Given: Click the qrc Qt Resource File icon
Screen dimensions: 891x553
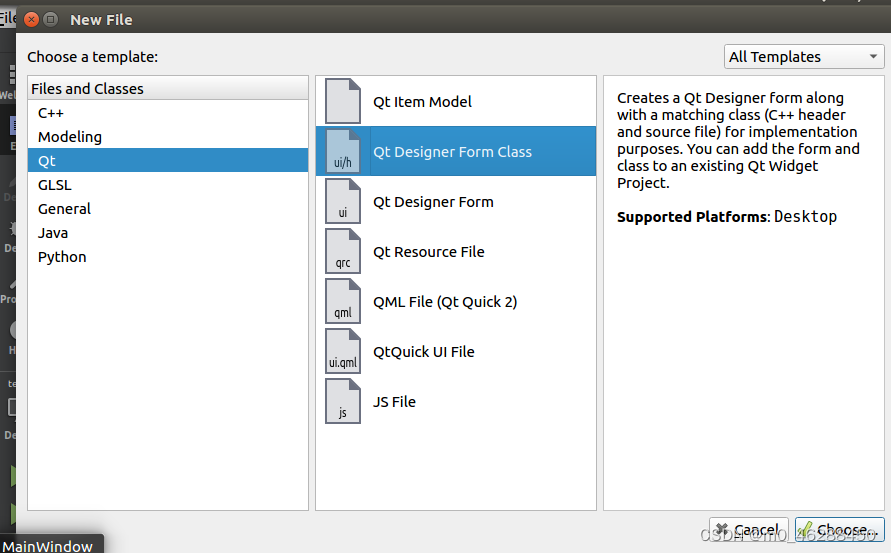Looking at the screenshot, I should point(343,251).
